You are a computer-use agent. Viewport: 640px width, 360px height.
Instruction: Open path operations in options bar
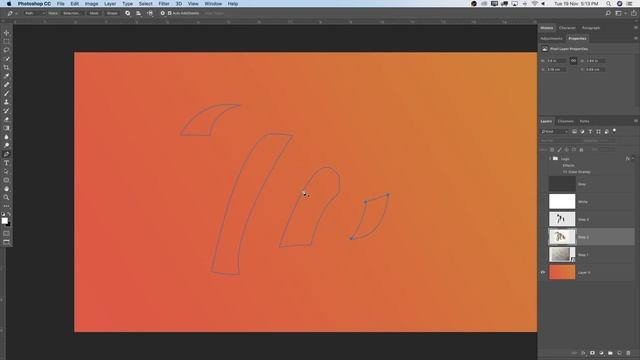pyautogui.click(x=127, y=13)
